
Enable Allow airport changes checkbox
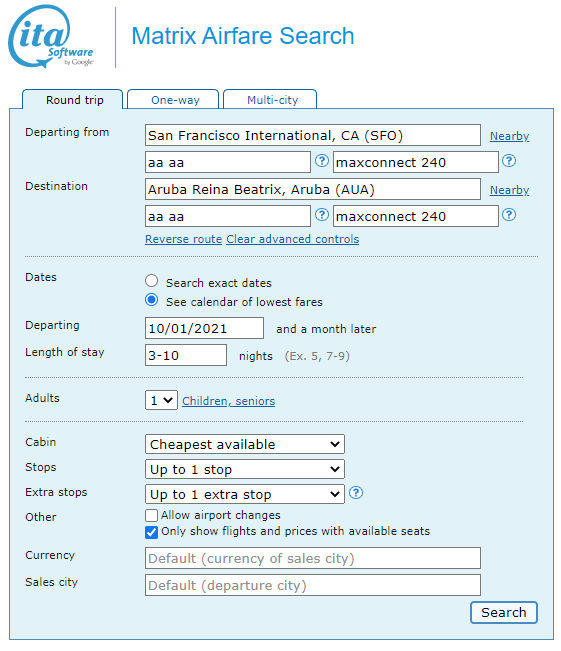(x=152, y=515)
